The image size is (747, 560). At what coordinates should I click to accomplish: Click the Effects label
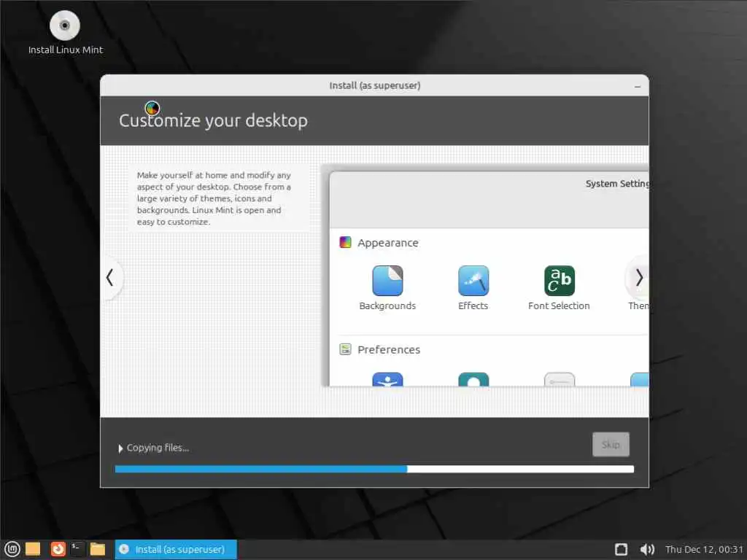point(473,306)
